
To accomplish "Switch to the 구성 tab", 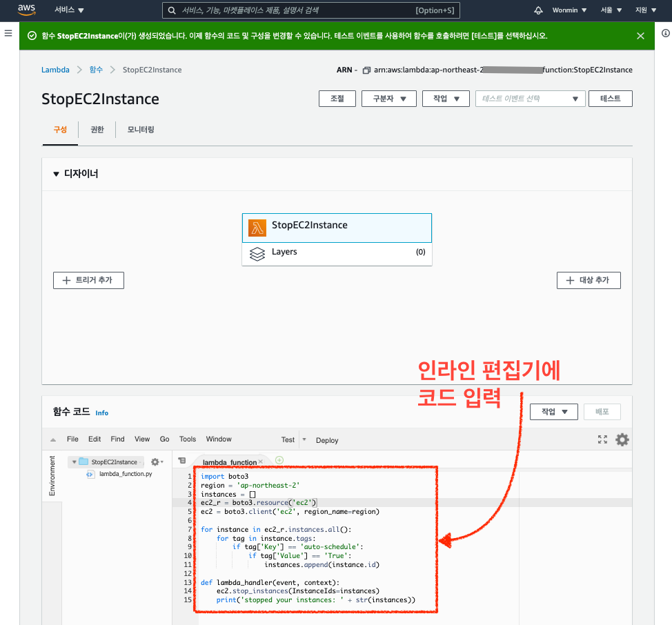I will [x=60, y=130].
